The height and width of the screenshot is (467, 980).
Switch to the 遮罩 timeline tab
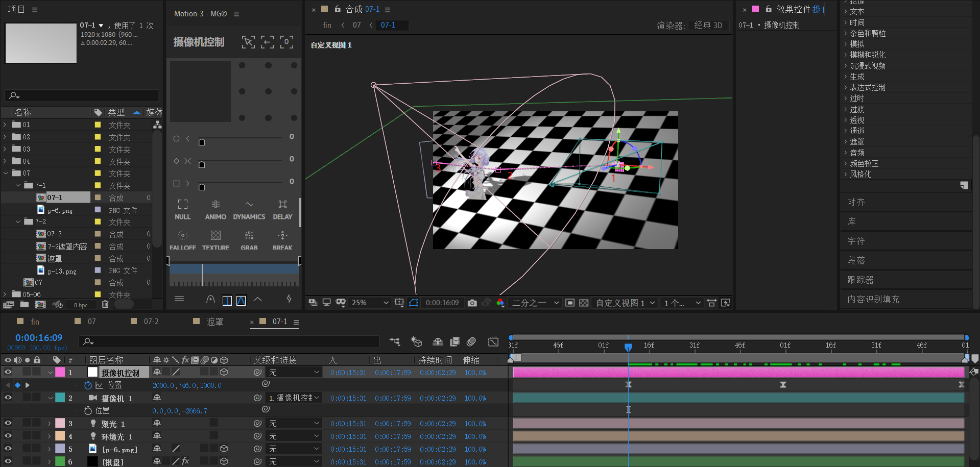pos(214,322)
